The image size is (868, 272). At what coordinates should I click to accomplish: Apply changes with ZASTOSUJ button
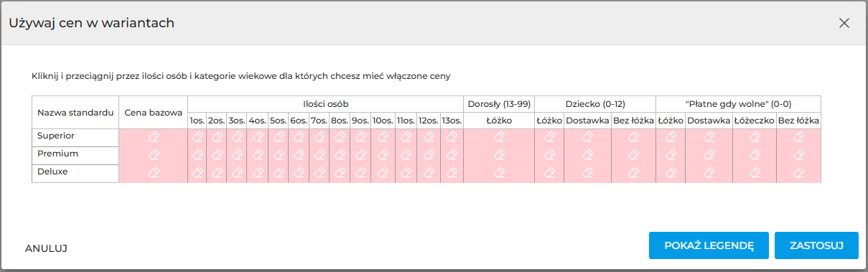pos(816,245)
